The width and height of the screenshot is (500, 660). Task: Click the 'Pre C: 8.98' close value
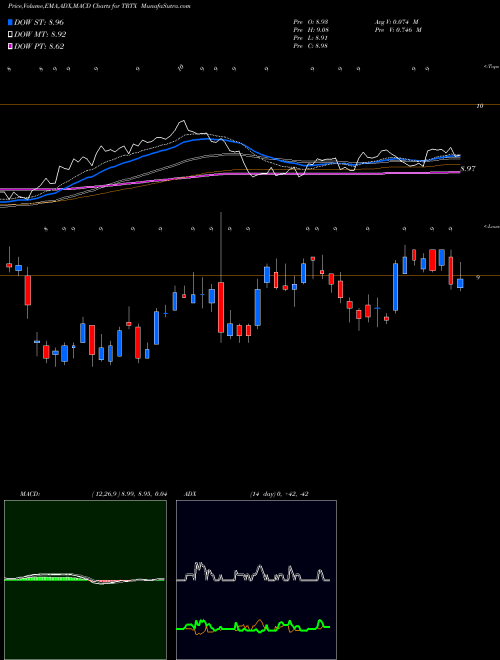coord(311,46)
